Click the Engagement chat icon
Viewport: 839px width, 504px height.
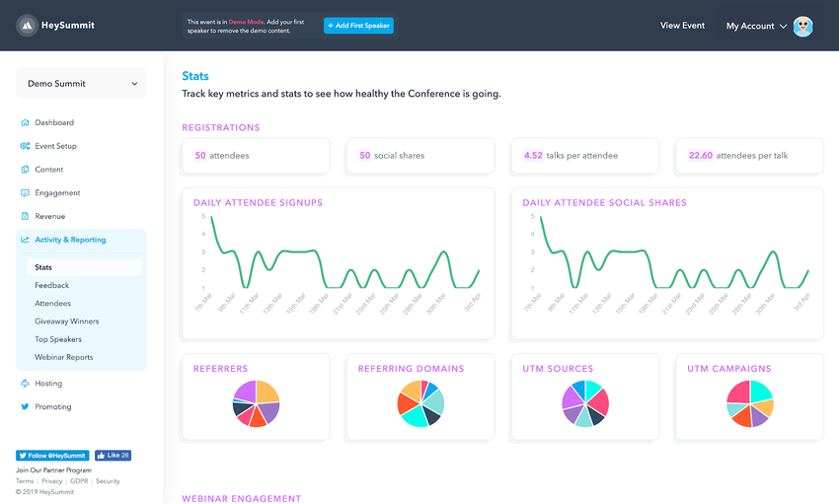[25, 193]
